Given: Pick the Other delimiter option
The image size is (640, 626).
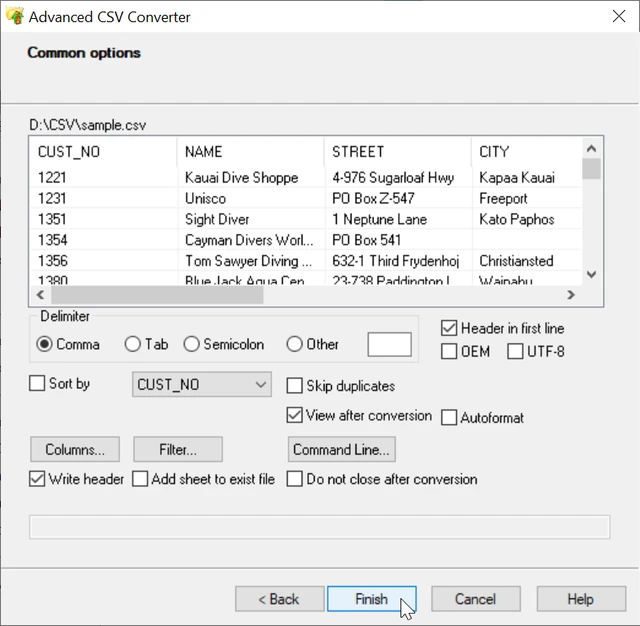Looking at the screenshot, I should click(x=294, y=344).
